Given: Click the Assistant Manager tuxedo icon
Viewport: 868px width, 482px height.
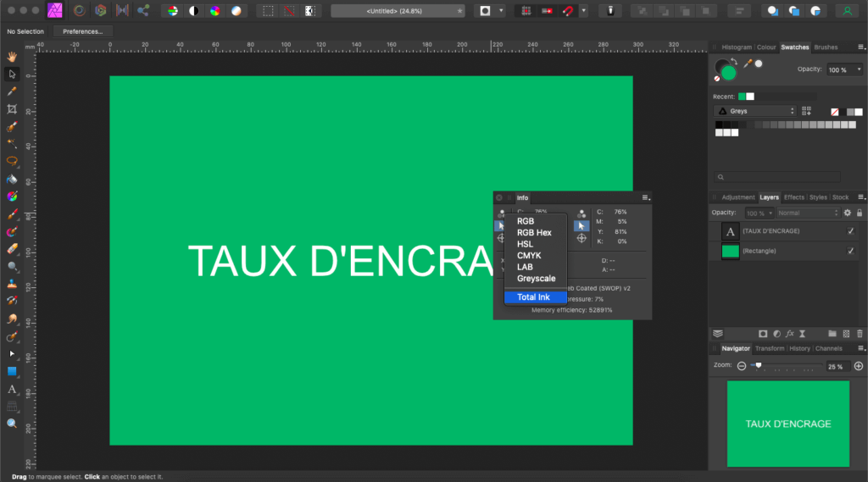Looking at the screenshot, I should 610,11.
